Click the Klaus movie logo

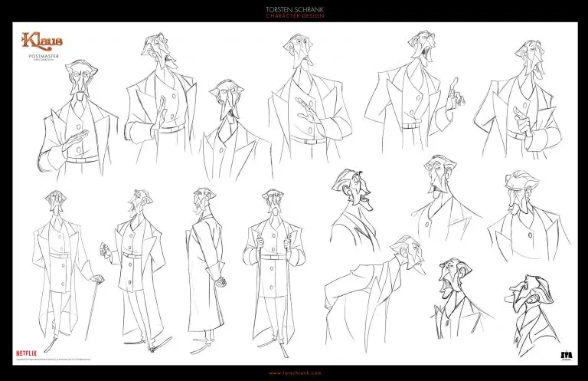[x=42, y=41]
